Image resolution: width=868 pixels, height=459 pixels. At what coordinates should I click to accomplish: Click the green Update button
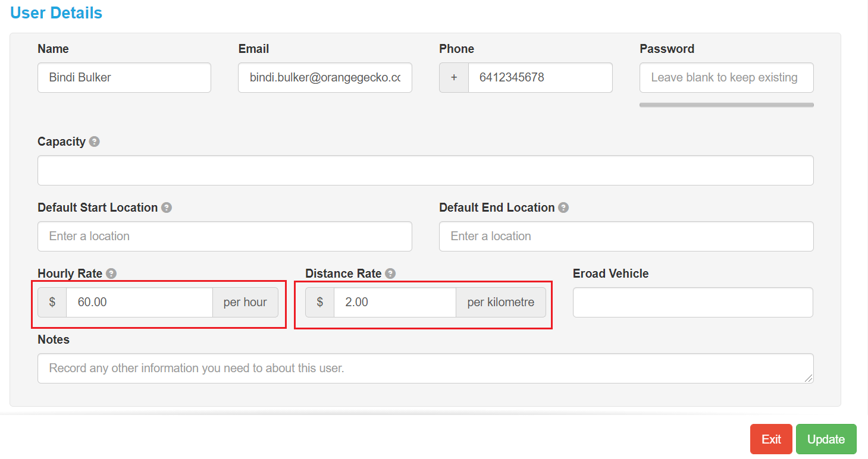826,439
